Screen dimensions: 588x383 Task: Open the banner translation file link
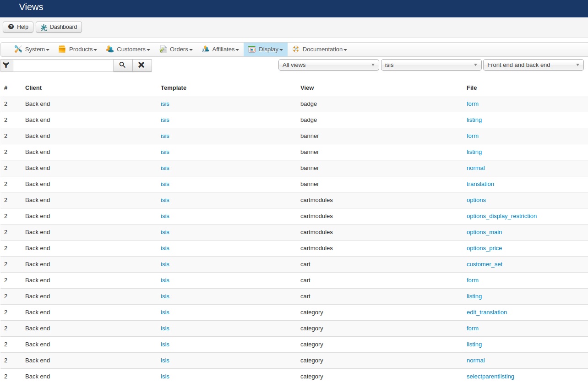tap(480, 184)
